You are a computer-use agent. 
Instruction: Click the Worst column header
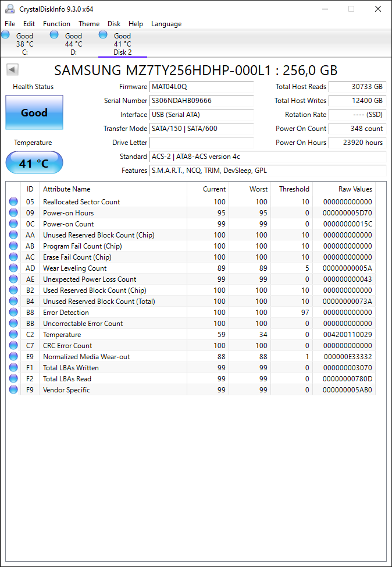pos(250,189)
